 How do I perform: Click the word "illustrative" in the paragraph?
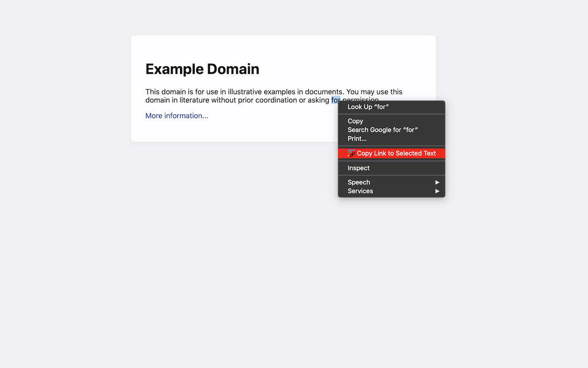pos(244,92)
